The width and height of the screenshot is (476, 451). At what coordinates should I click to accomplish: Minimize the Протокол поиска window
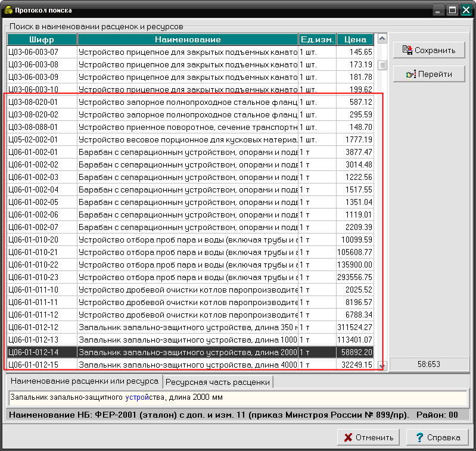[x=438, y=10]
